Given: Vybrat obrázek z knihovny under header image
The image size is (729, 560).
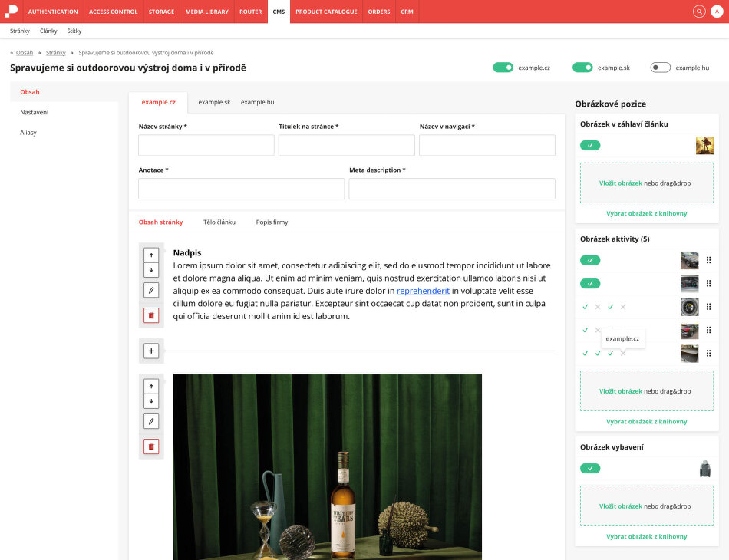Looking at the screenshot, I should (x=647, y=213).
